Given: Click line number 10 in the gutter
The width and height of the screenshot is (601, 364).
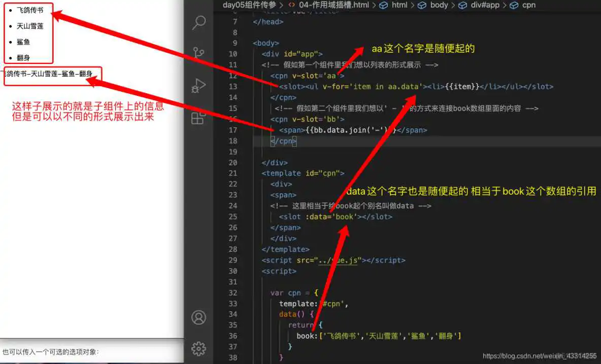Looking at the screenshot, I should [x=232, y=54].
